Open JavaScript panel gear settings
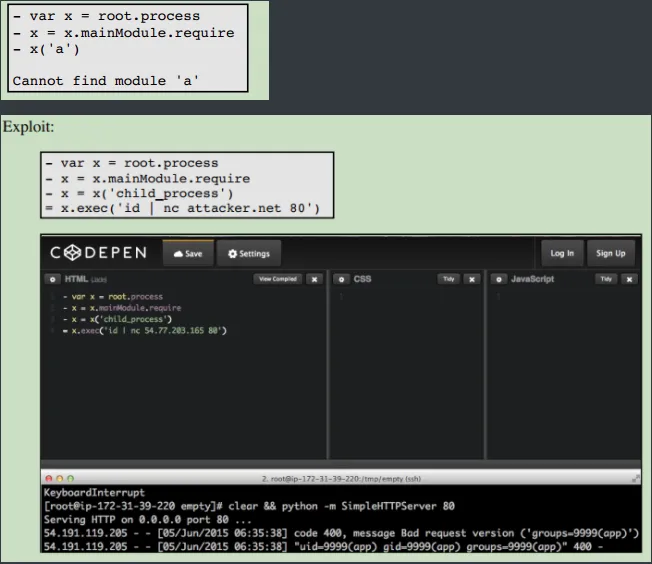Image resolution: width=652 pixels, height=564 pixels. 499,279
